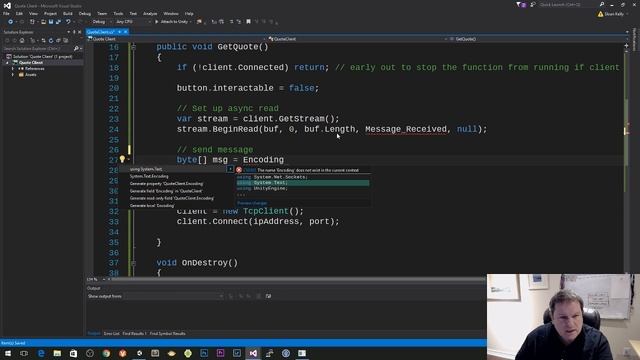
Task: Open the View menu
Action: coord(33,13)
